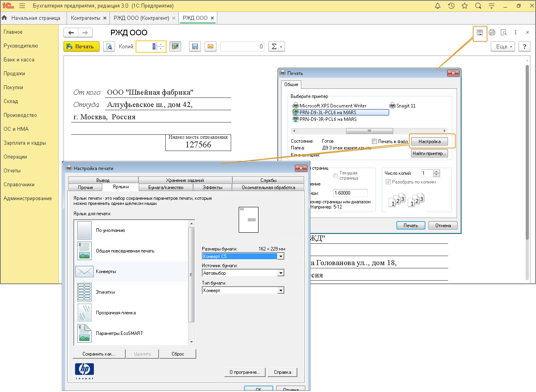
Task: Toggle the edit mode pencil icon
Action: point(175,46)
